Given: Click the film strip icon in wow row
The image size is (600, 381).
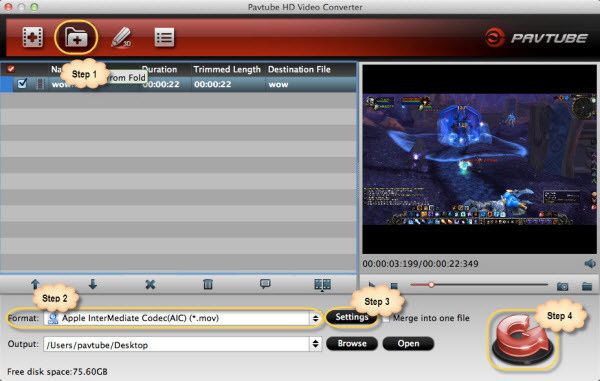Looking at the screenshot, I should point(40,84).
